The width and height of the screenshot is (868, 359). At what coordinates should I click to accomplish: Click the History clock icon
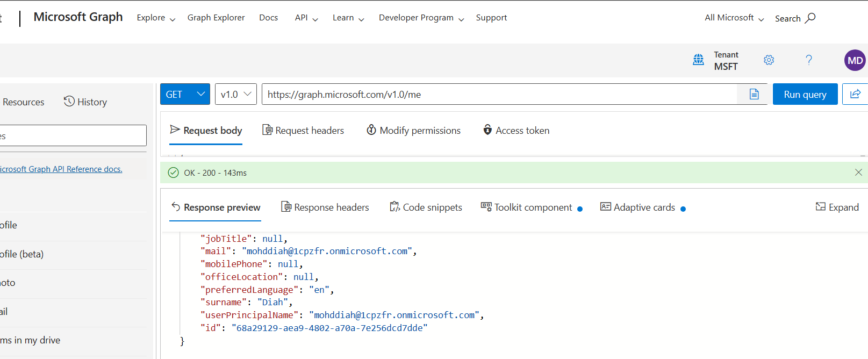click(x=69, y=101)
